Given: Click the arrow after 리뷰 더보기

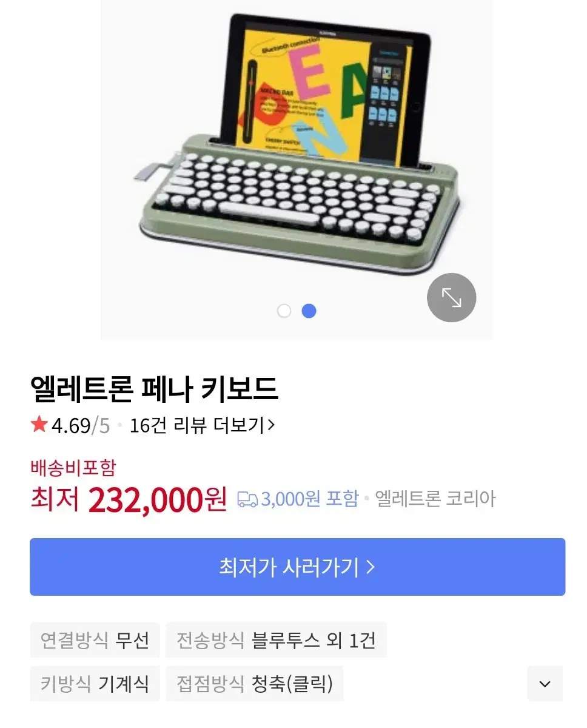Looking at the screenshot, I should tap(270, 425).
